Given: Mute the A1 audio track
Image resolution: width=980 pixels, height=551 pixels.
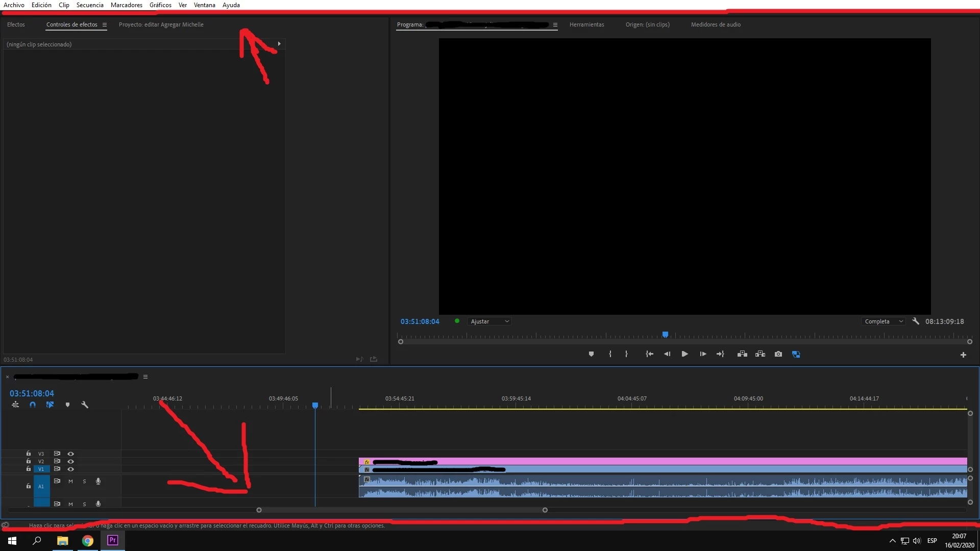Looking at the screenshot, I should [70, 481].
